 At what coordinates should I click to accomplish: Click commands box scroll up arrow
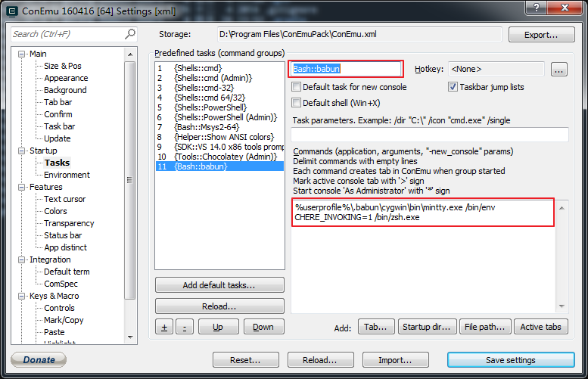pyautogui.click(x=562, y=208)
